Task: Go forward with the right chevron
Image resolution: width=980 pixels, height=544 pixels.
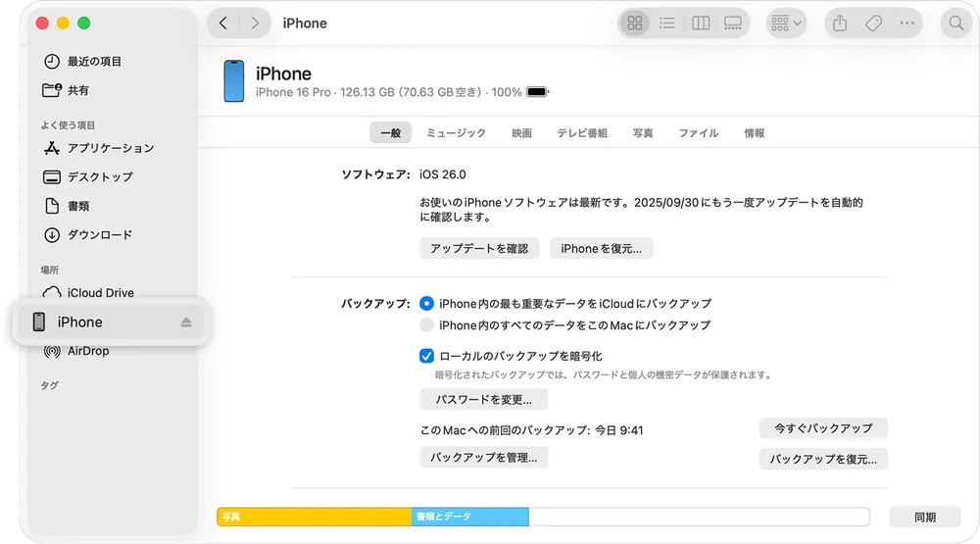Action: (255, 24)
